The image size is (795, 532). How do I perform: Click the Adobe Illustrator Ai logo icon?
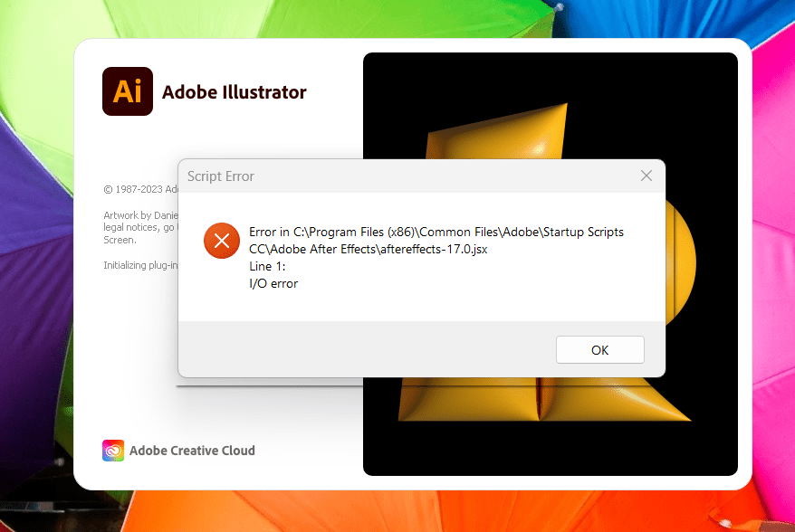[127, 91]
